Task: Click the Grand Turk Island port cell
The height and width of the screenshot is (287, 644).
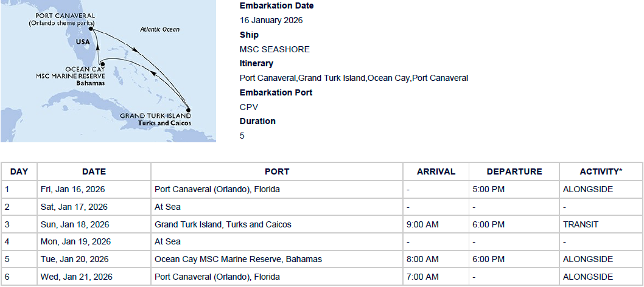Action: click(277, 224)
